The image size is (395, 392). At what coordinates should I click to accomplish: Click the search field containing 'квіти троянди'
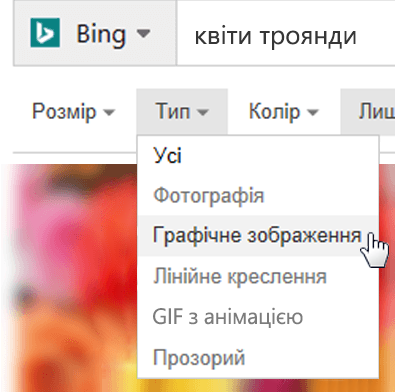tap(286, 33)
